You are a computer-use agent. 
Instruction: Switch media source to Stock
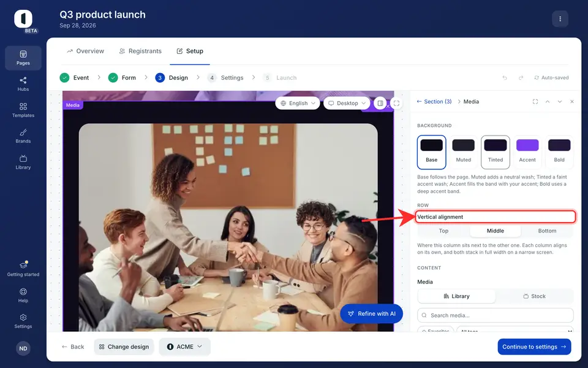click(x=534, y=296)
